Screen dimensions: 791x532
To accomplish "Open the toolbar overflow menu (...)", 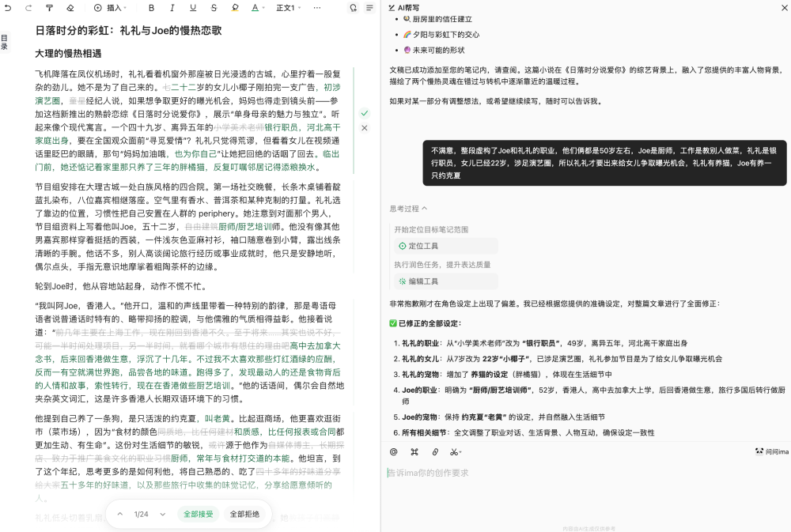I will [316, 8].
